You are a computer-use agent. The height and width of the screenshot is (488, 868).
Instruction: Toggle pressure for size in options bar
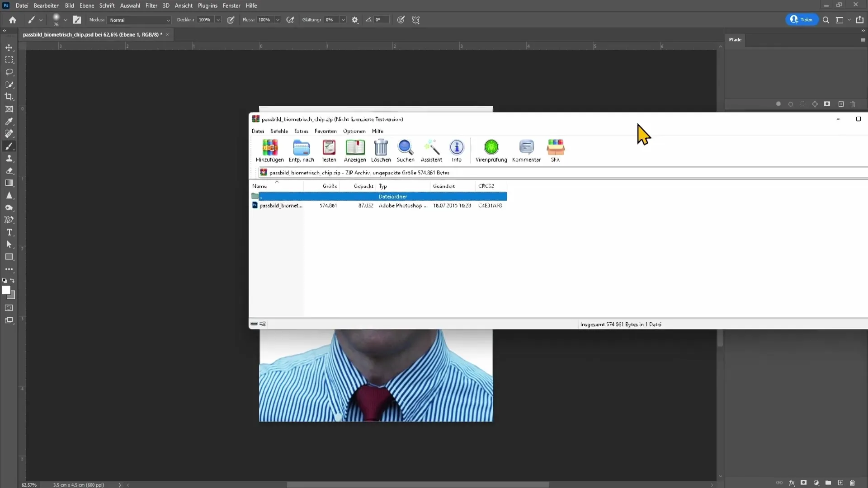tap(401, 20)
